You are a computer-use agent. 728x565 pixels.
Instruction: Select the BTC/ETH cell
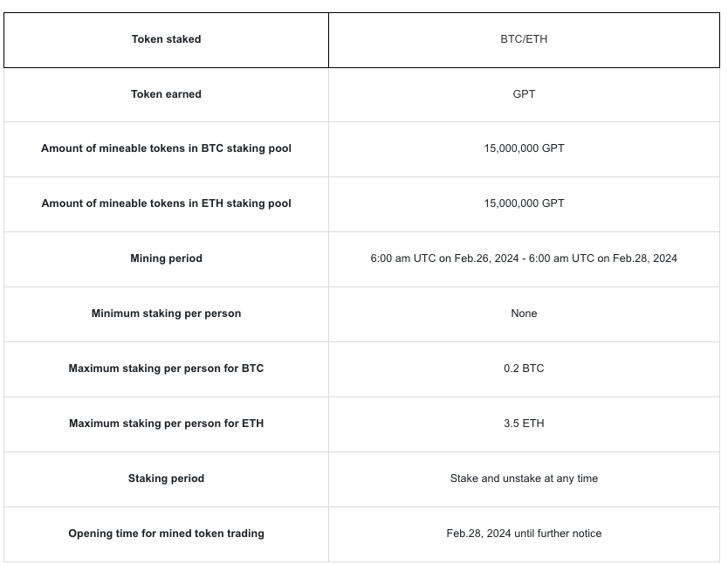pyautogui.click(x=524, y=39)
